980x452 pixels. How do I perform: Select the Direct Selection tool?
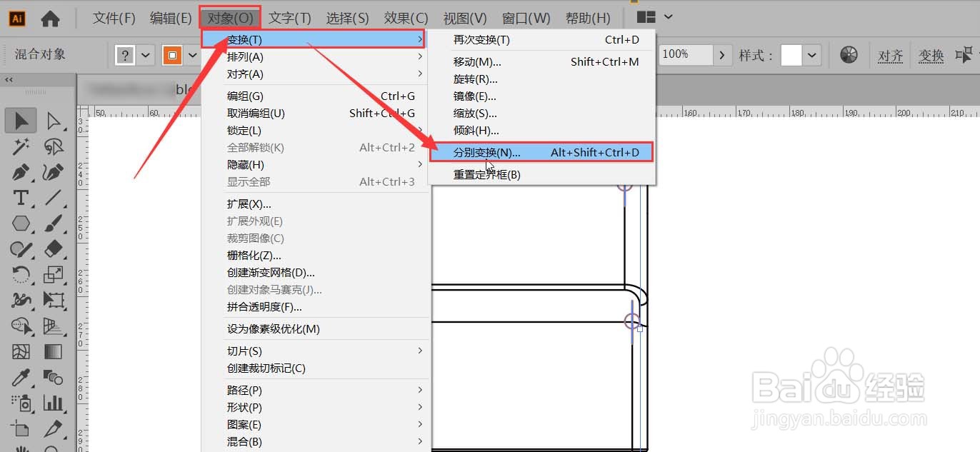click(x=55, y=120)
